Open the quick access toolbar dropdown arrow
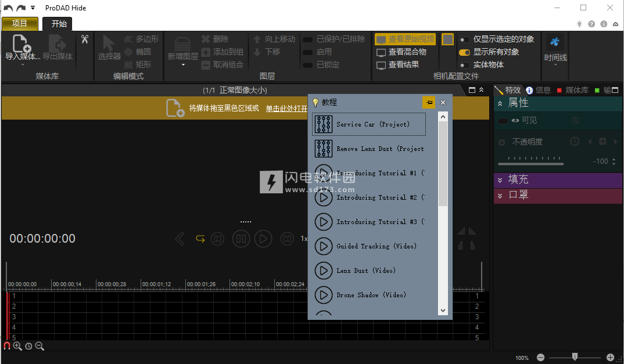This screenshot has height=364, width=624. (x=33, y=8)
